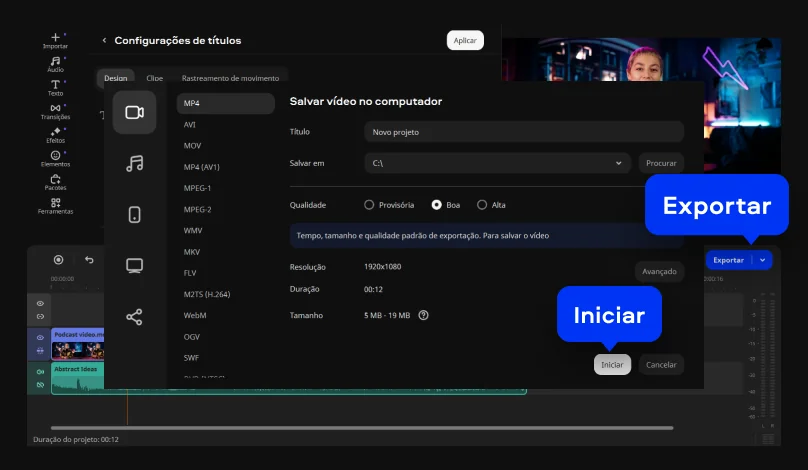
Task: Click the help icon next to Tamanho
Action: [x=423, y=315]
